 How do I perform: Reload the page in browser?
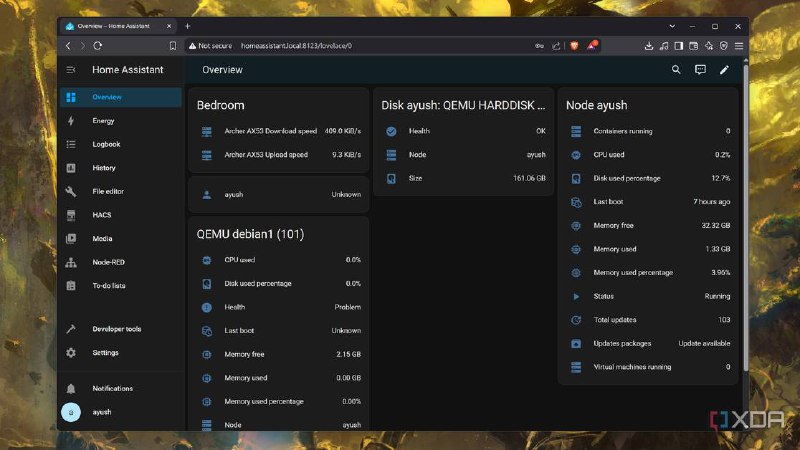98,46
